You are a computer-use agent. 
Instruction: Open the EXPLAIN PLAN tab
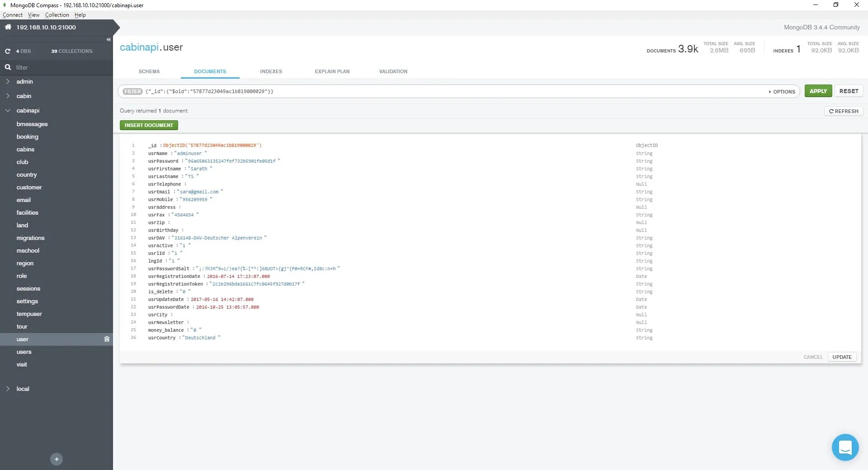[332, 71]
